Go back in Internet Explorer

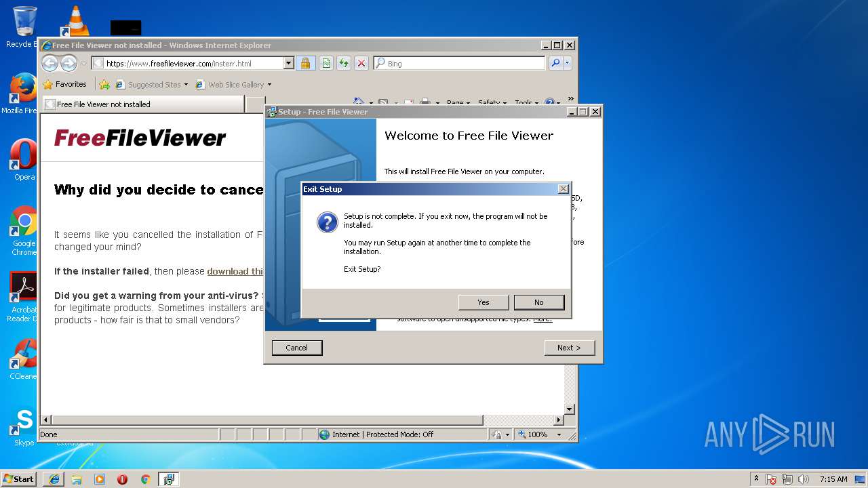[x=50, y=63]
